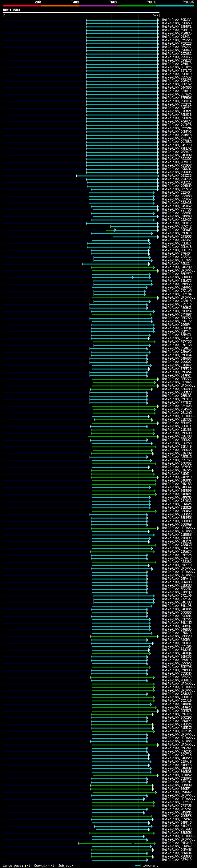197x868 pixels.
Task: Click the white query sequence bar
Action: (x=81, y=13)
